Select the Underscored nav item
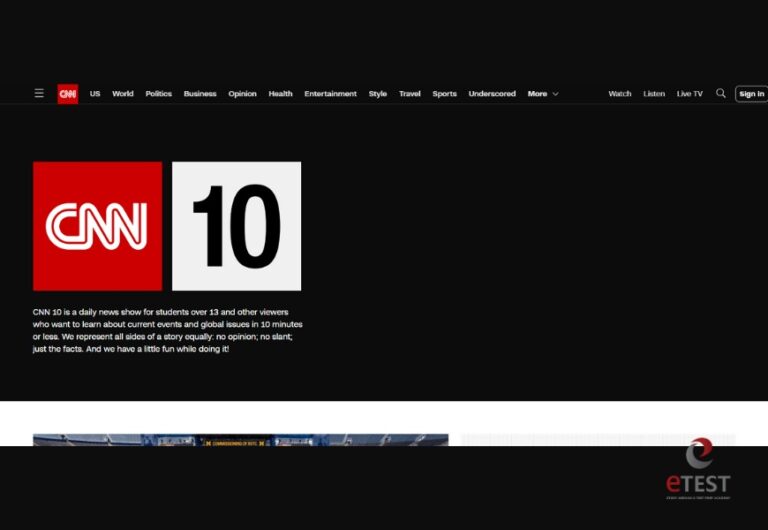Screen dimensions: 768x530 [492, 94]
